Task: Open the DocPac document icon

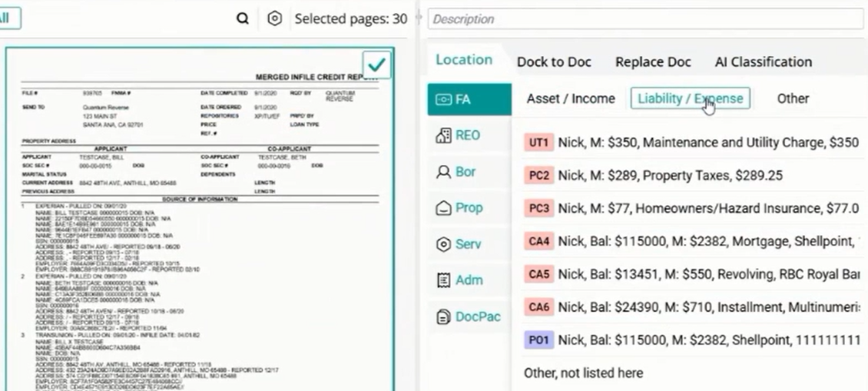Action: [443, 316]
